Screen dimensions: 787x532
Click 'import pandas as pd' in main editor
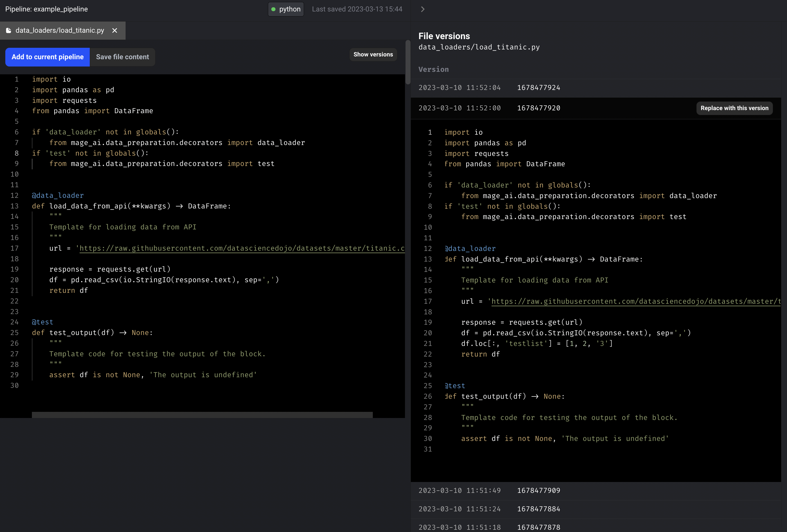pos(73,90)
